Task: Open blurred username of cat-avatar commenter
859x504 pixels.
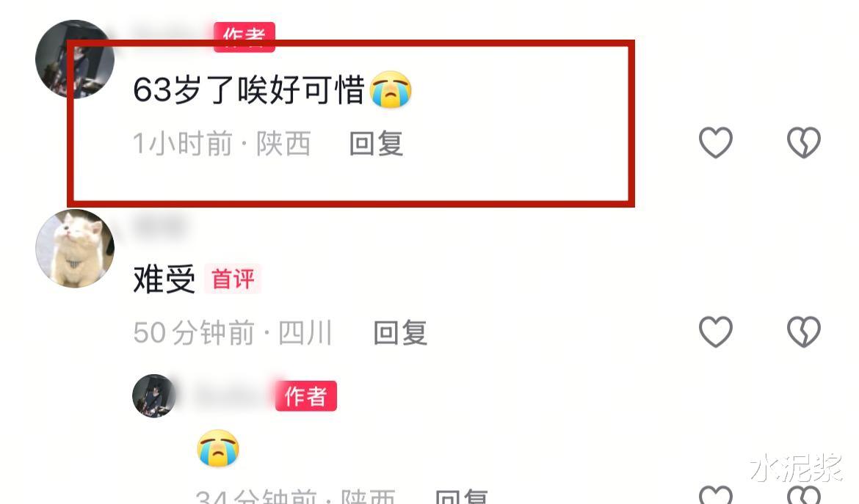Action: (159, 225)
